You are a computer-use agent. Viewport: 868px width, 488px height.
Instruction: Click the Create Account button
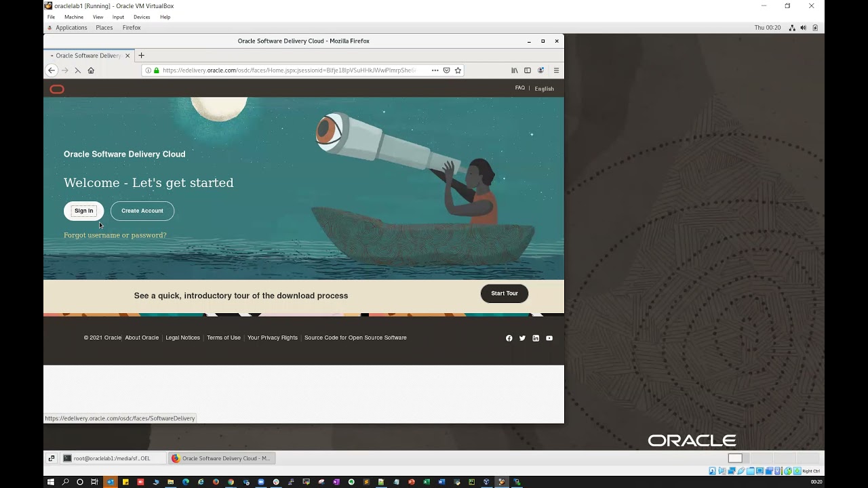(142, 211)
